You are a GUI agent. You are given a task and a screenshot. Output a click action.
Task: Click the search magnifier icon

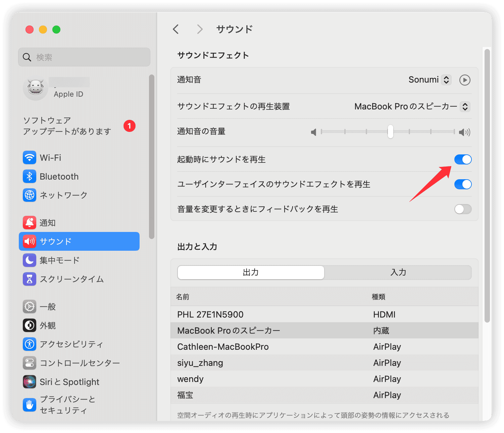pos(27,57)
